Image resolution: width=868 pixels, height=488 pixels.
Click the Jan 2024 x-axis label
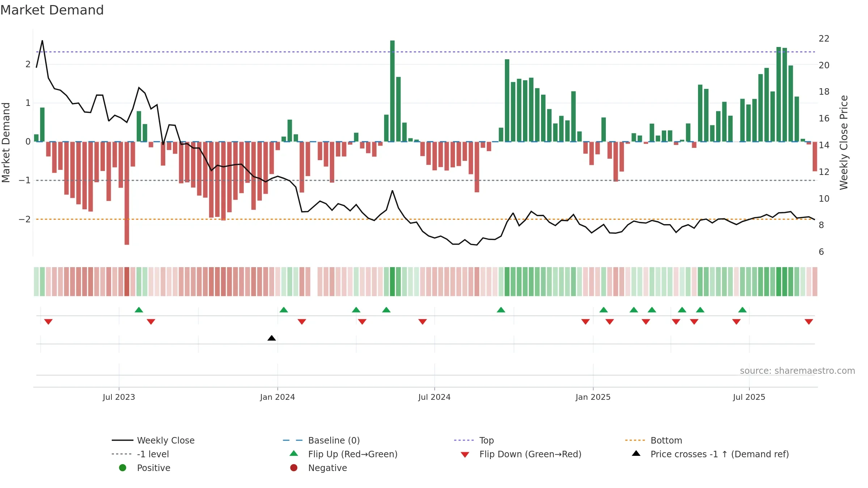point(277,397)
